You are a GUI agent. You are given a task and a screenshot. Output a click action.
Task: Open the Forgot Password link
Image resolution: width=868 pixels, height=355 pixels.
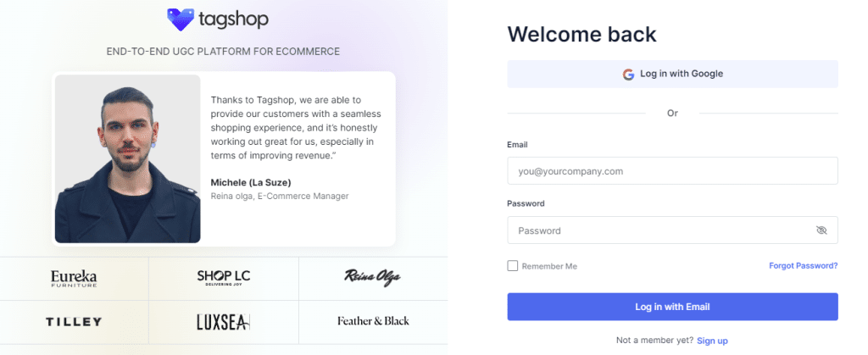803,266
